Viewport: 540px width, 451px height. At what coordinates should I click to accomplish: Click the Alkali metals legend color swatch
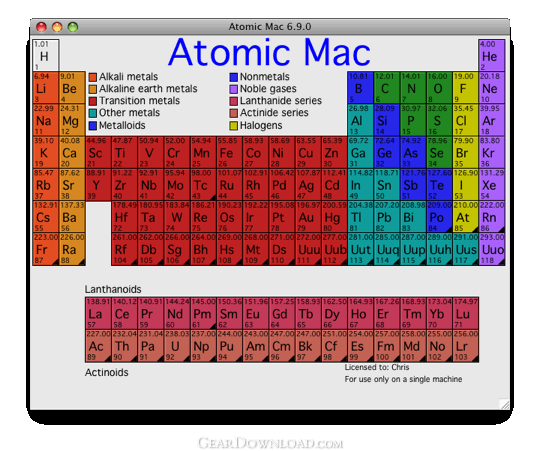(x=93, y=77)
